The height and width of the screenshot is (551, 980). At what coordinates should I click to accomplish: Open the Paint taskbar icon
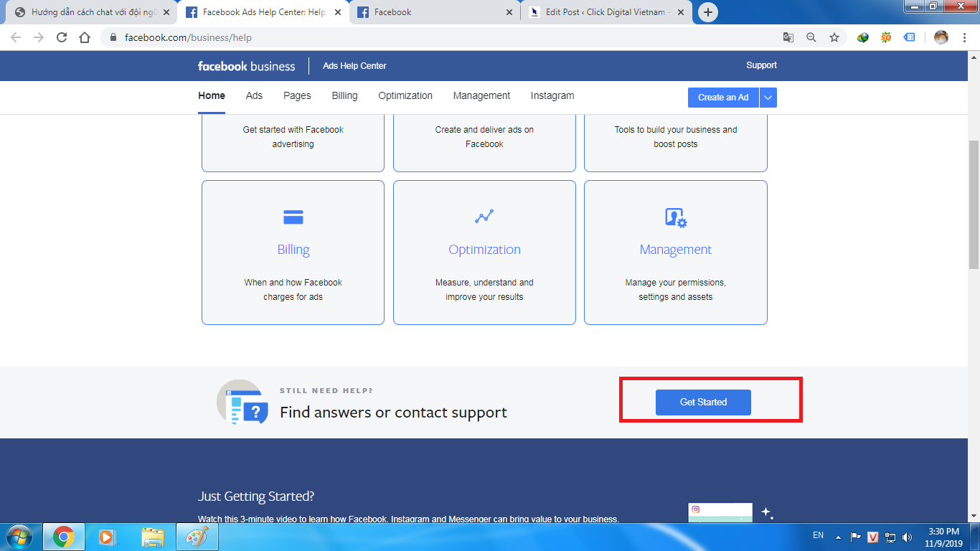coord(197,537)
